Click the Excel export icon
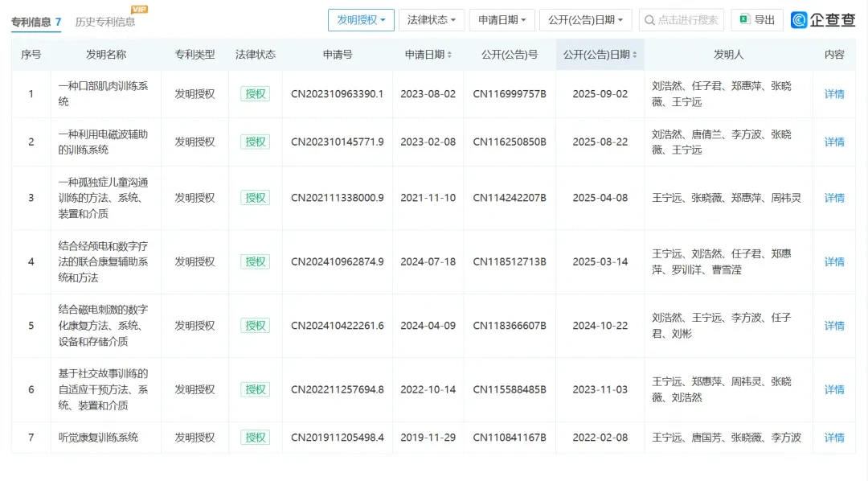The width and height of the screenshot is (868, 481). (744, 19)
